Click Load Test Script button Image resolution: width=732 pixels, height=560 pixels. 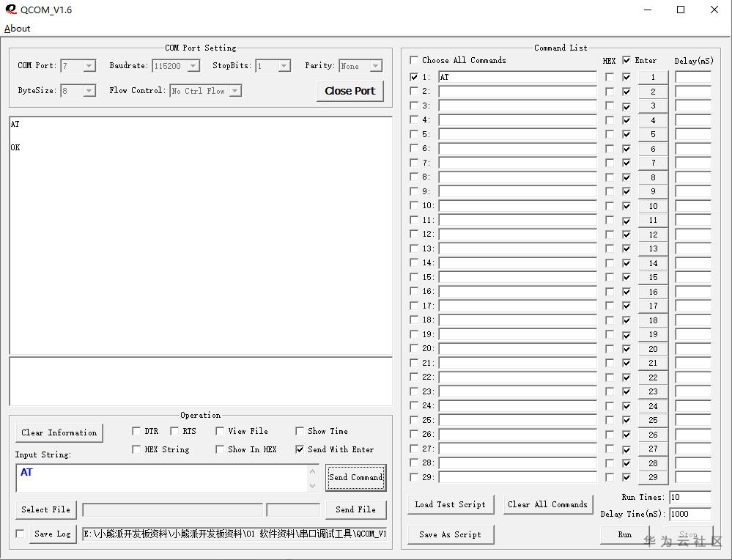[451, 504]
